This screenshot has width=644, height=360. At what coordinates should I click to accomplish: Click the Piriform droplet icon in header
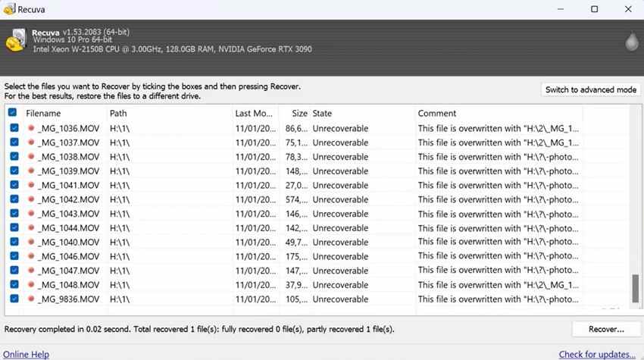pos(632,41)
